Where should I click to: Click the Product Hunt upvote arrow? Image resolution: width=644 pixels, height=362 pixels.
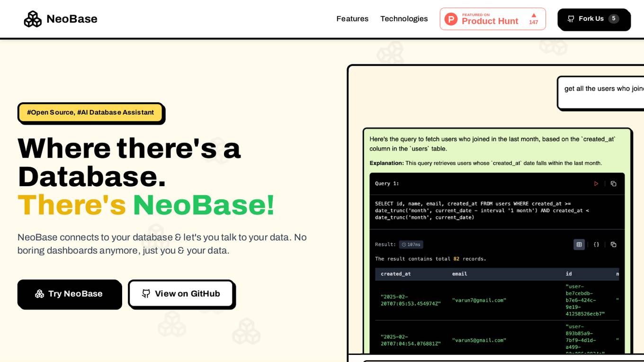tap(534, 15)
